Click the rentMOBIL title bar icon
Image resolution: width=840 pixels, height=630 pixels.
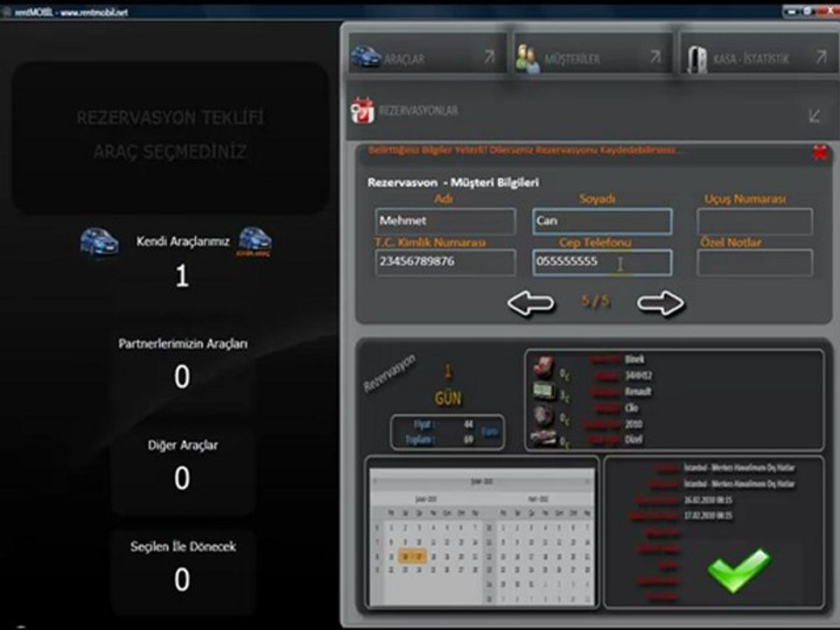[x=7, y=11]
